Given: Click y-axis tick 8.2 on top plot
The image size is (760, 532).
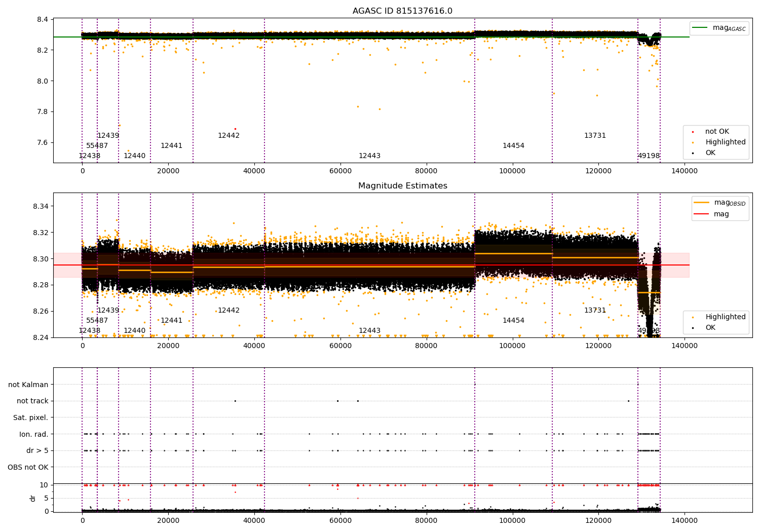Looking at the screenshot, I should tap(43, 50).
